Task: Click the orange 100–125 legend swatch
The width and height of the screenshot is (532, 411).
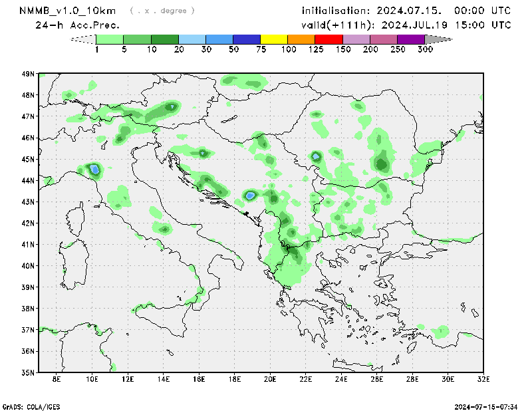Action: (302, 40)
